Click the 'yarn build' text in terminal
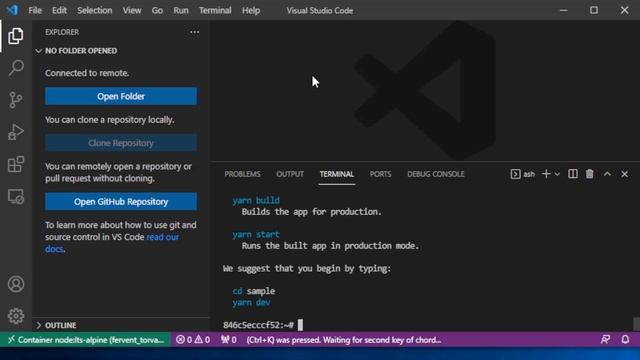Screen dimensions: 640x360 click(256, 200)
